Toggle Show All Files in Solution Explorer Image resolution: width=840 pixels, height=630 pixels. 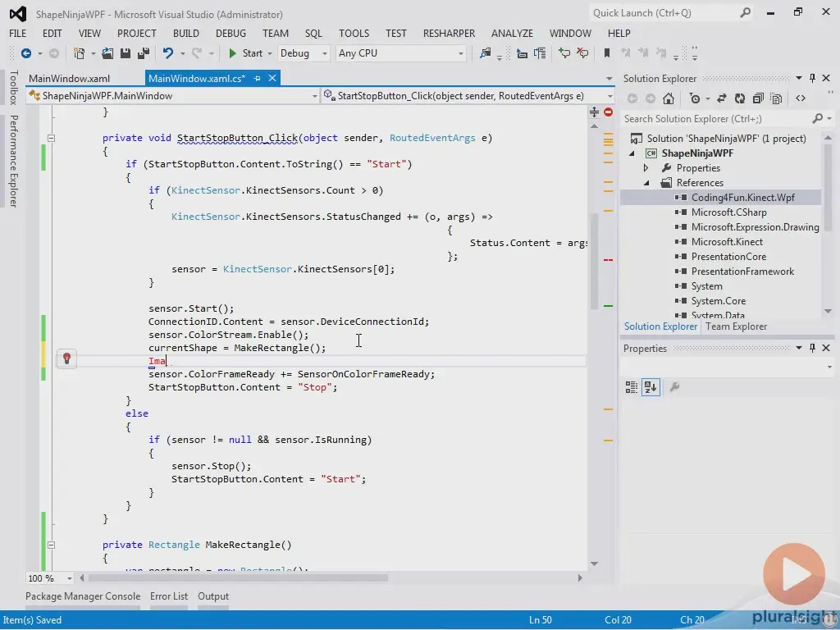pyautogui.click(x=776, y=98)
